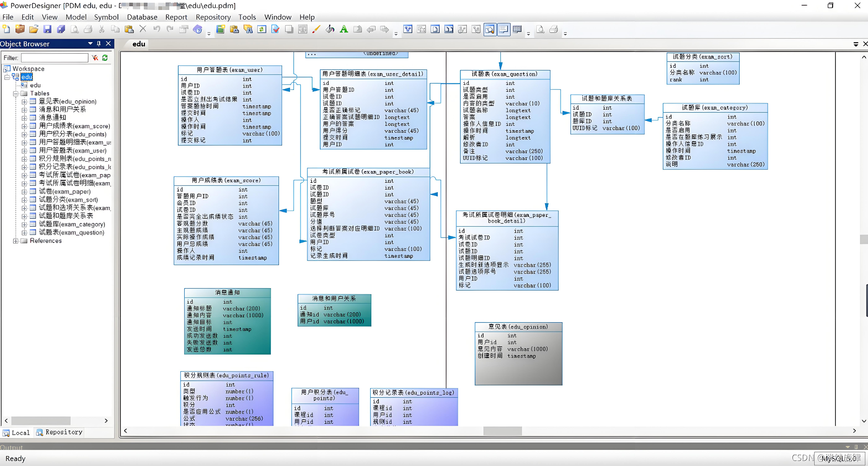Image resolution: width=868 pixels, height=466 pixels.
Task: Open the Symbol menu
Action: [x=106, y=17]
